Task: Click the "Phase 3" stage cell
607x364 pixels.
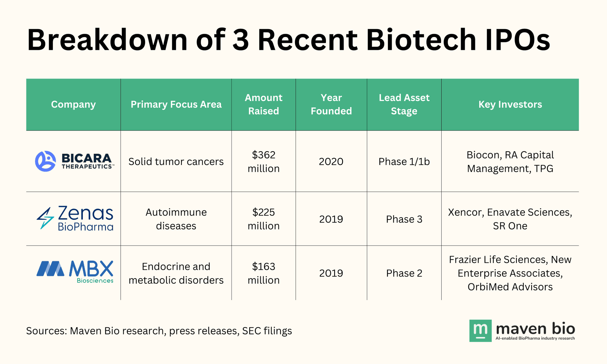Action: click(x=404, y=219)
